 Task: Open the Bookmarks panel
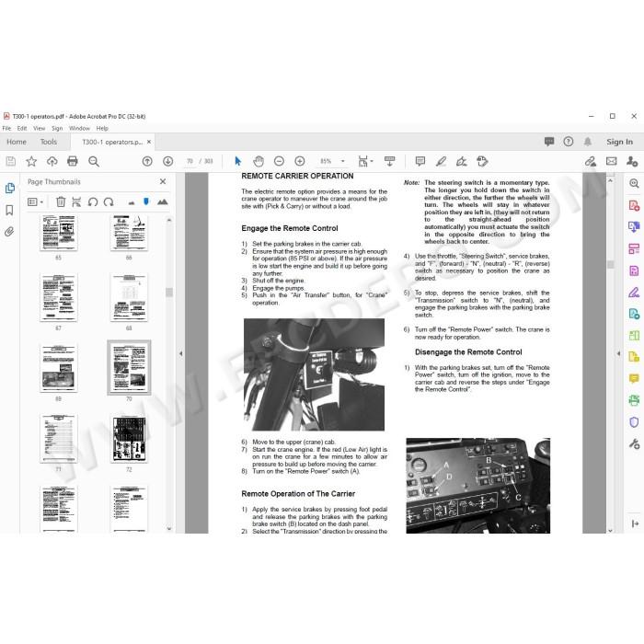click(10, 211)
